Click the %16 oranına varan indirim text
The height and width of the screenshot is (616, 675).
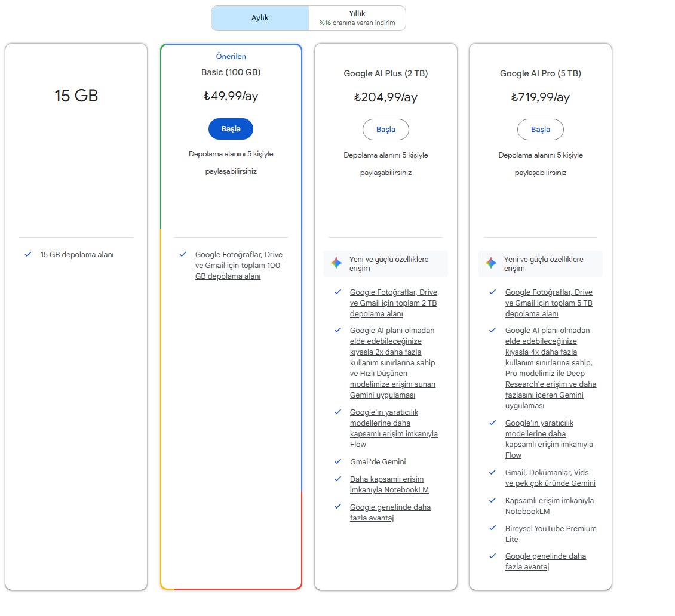tap(357, 23)
